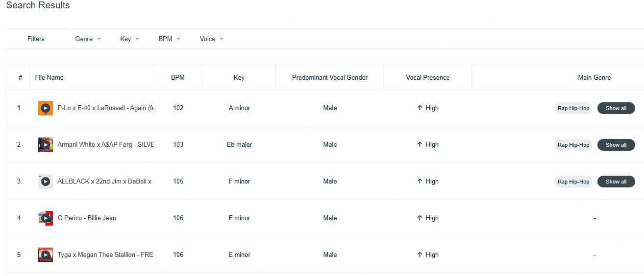This screenshot has height=276, width=644.
Task: Sort by the BPM column header
Action: (178, 77)
